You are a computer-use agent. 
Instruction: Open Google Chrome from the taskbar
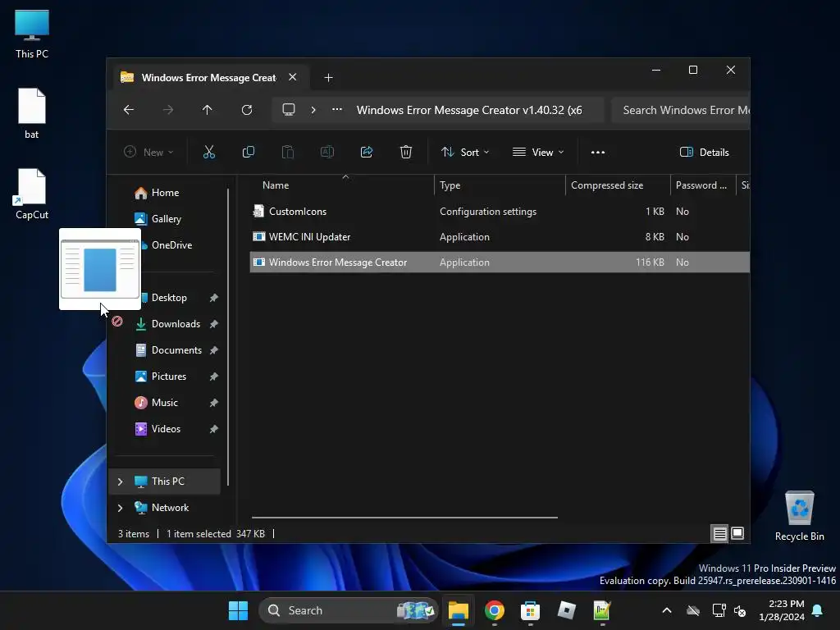(x=495, y=610)
